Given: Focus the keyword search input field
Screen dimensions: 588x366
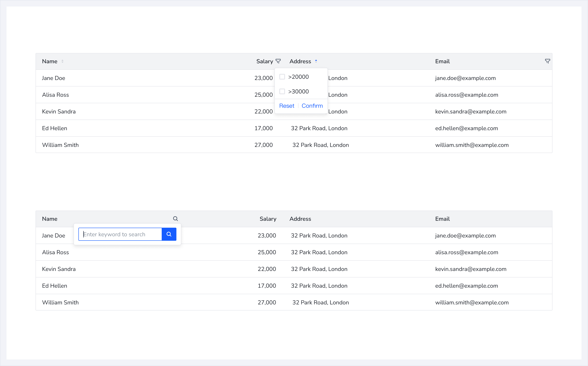Looking at the screenshot, I should [x=120, y=234].
